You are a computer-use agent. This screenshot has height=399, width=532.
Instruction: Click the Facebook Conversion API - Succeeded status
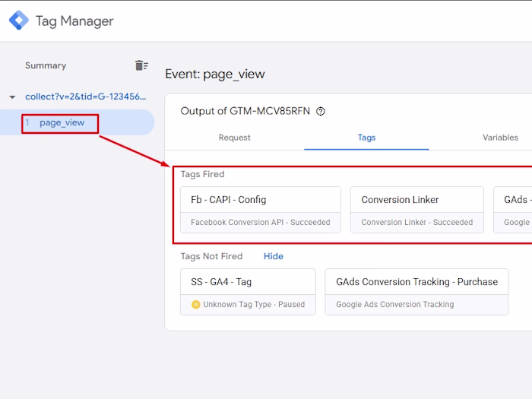260,222
